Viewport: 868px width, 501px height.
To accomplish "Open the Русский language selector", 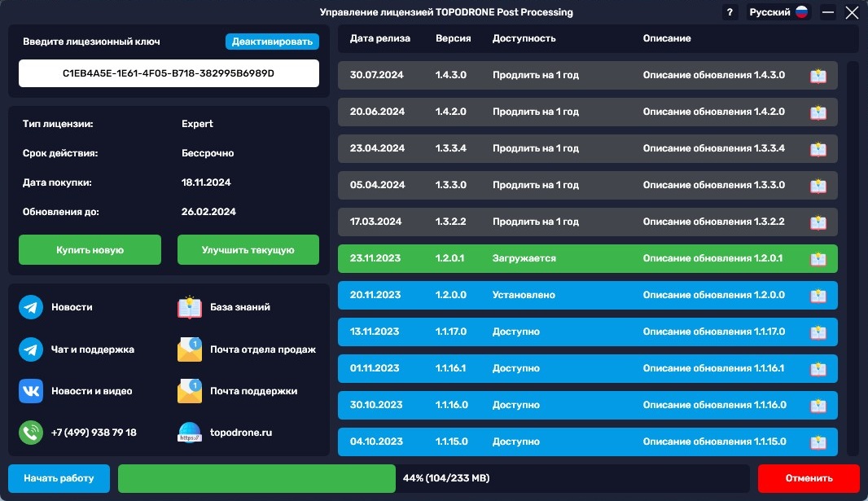I will click(x=778, y=12).
